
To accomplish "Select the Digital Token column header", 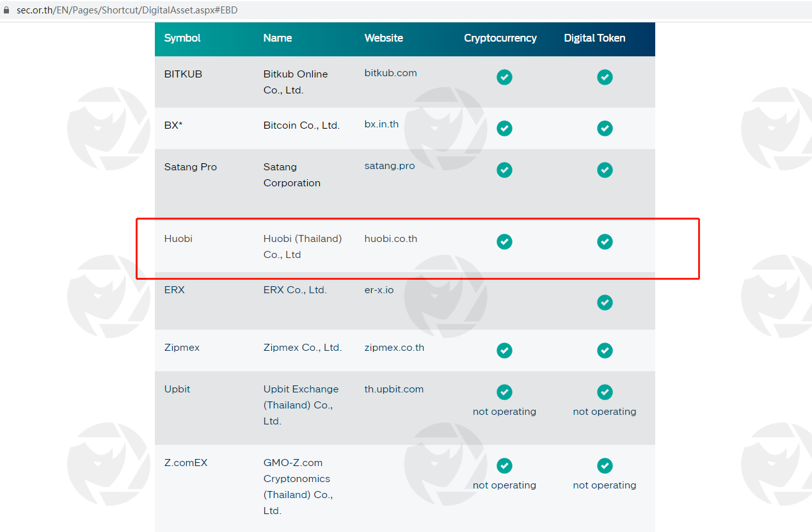I will pos(594,38).
